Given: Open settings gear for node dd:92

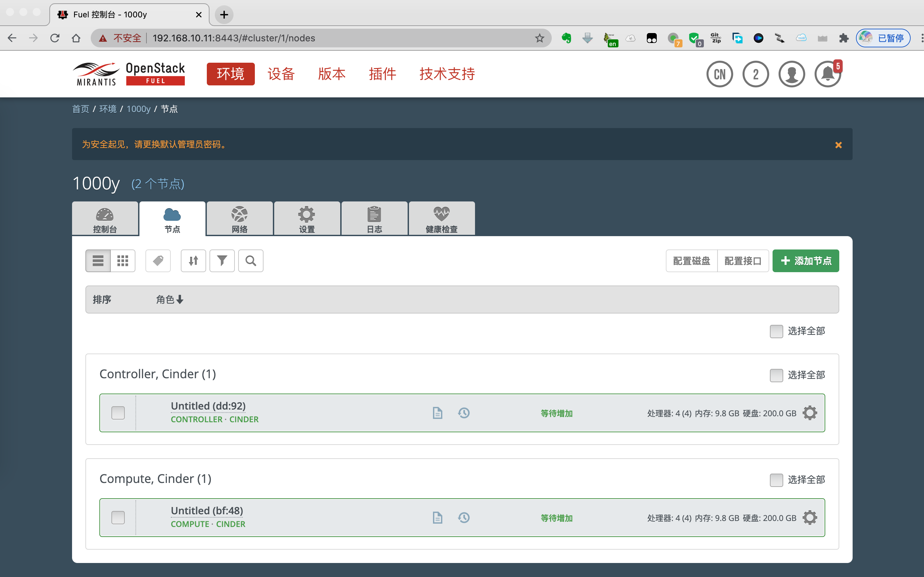Looking at the screenshot, I should tap(810, 413).
